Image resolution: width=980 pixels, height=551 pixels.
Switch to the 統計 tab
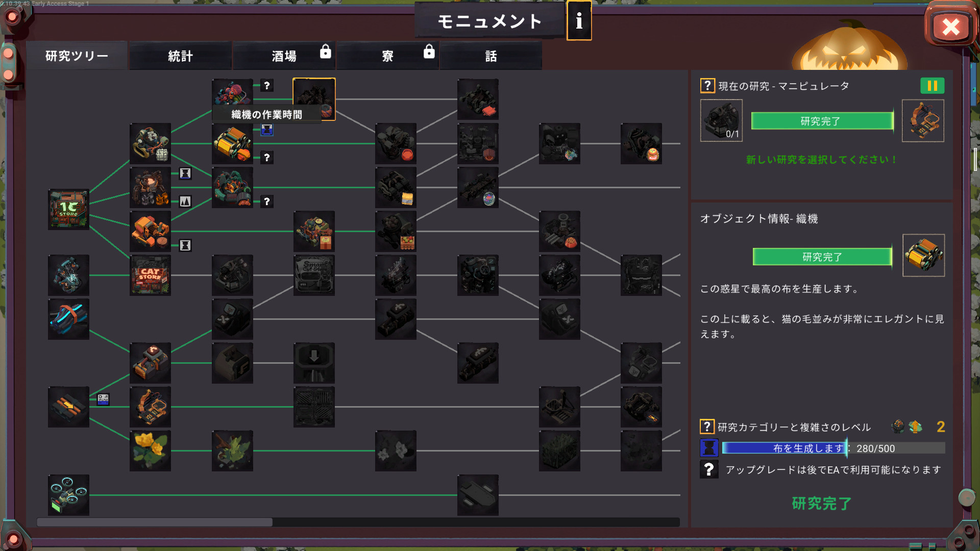tap(181, 56)
